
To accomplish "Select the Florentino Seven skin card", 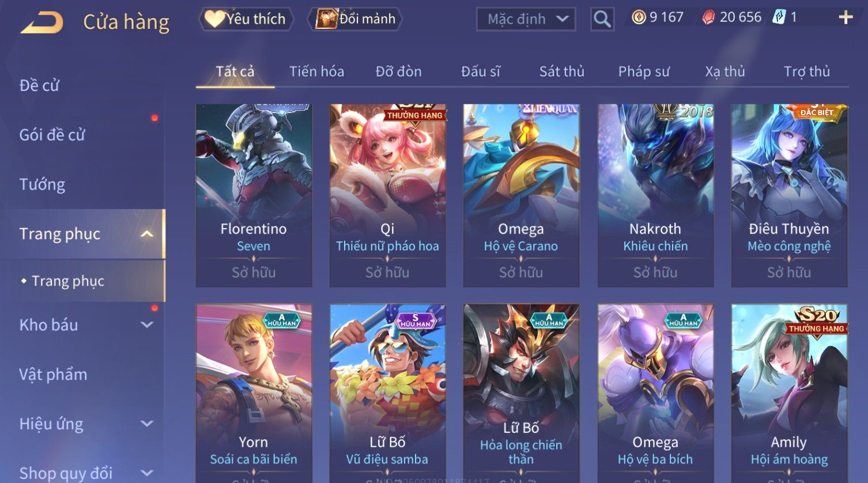I will click(x=254, y=195).
